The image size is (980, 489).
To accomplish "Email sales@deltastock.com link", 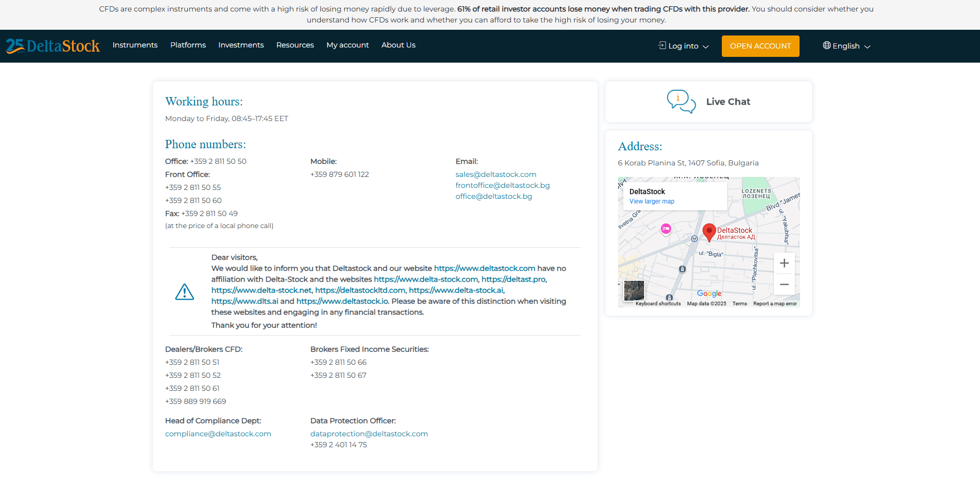I will pos(496,174).
